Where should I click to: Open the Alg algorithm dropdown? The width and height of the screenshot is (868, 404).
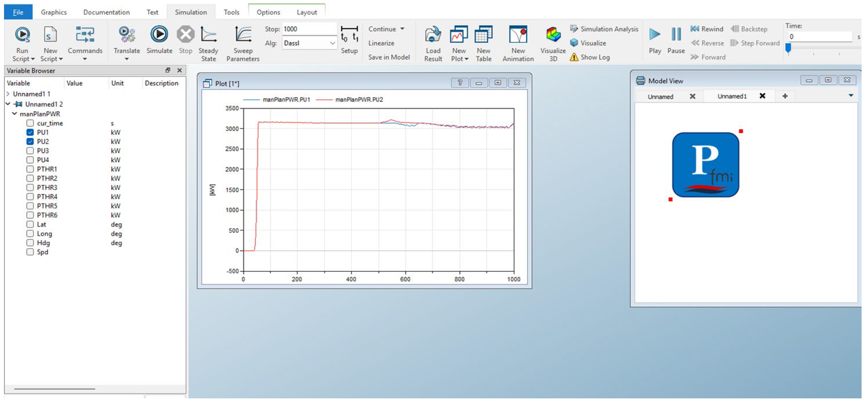332,43
